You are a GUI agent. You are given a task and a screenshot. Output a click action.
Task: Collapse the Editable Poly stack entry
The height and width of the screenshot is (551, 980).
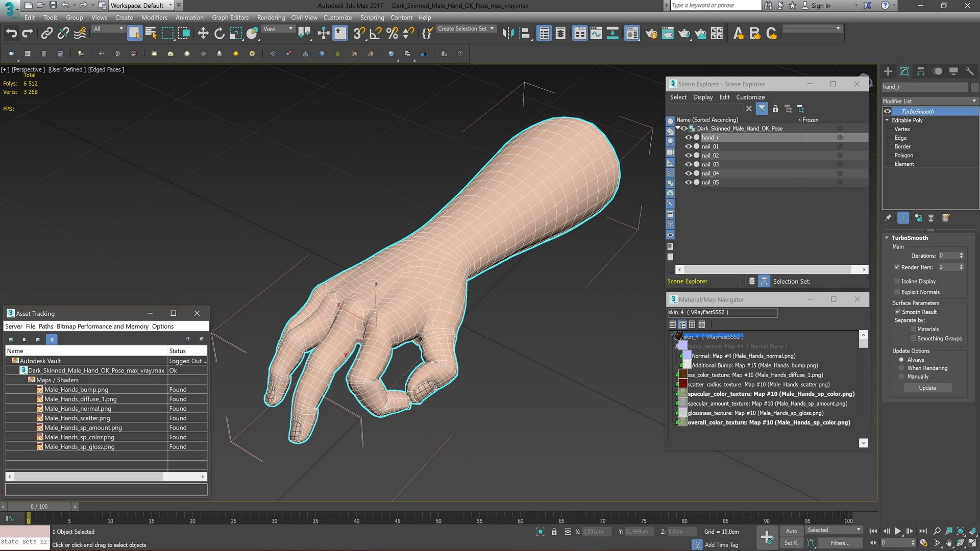click(887, 120)
